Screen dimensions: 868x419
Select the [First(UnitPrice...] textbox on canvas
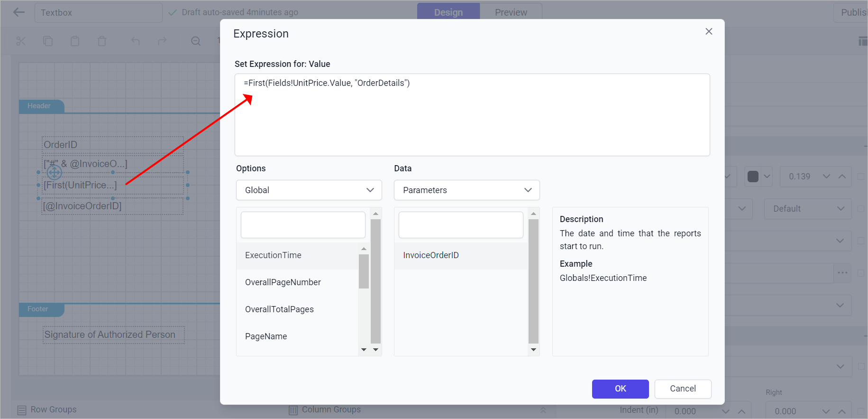pos(113,185)
